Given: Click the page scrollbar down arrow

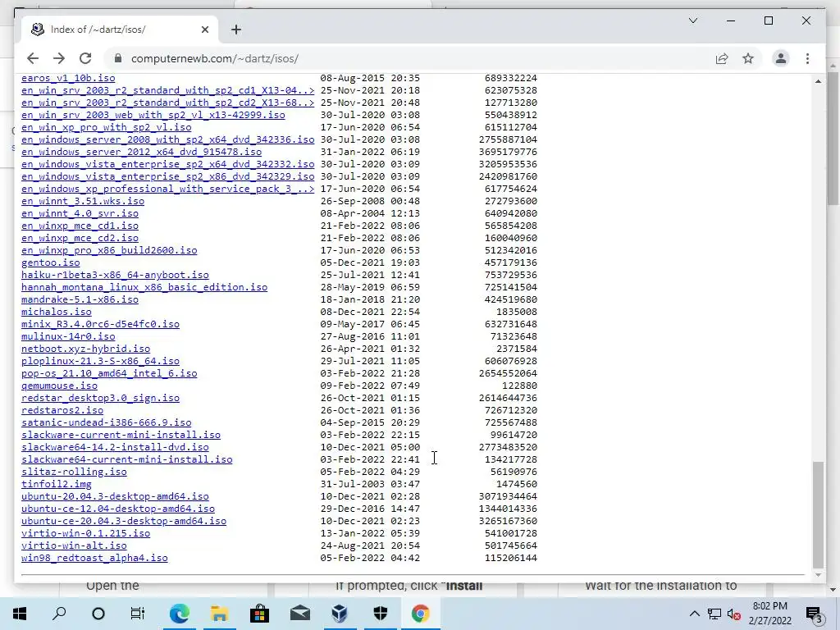Looking at the screenshot, I should point(818,576).
